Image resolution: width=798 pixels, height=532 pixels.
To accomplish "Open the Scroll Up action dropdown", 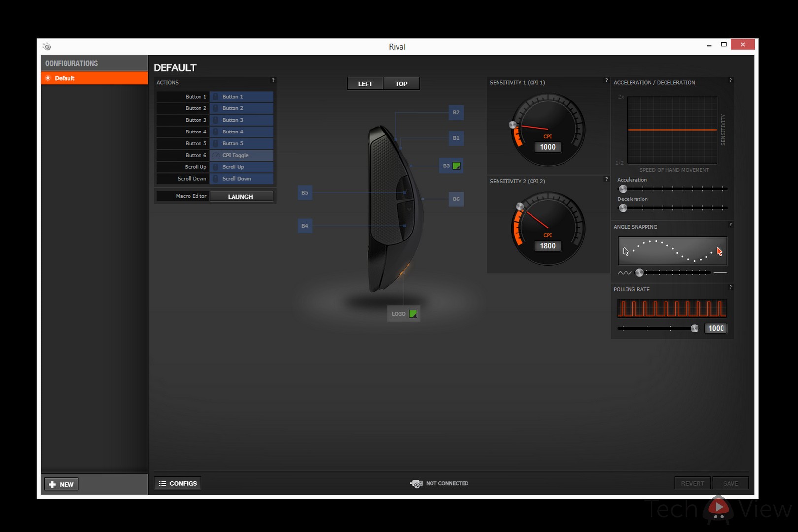I will click(x=242, y=167).
